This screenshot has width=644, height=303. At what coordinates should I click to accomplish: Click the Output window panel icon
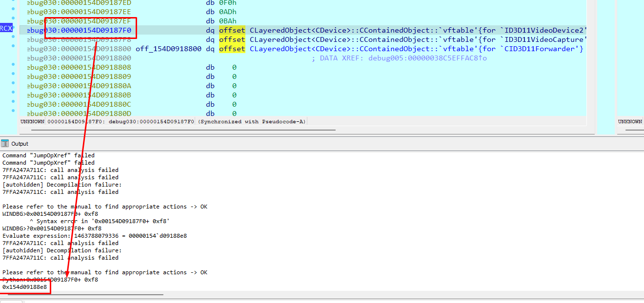(5, 144)
